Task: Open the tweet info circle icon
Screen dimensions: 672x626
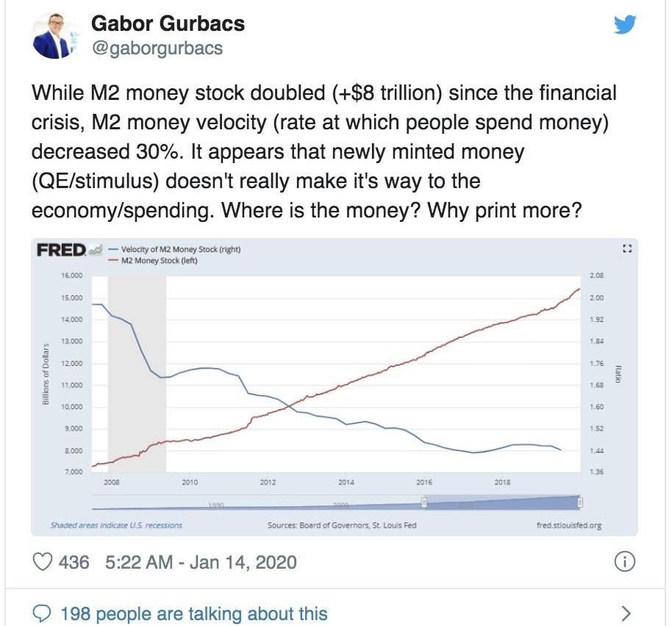Action: 625,562
